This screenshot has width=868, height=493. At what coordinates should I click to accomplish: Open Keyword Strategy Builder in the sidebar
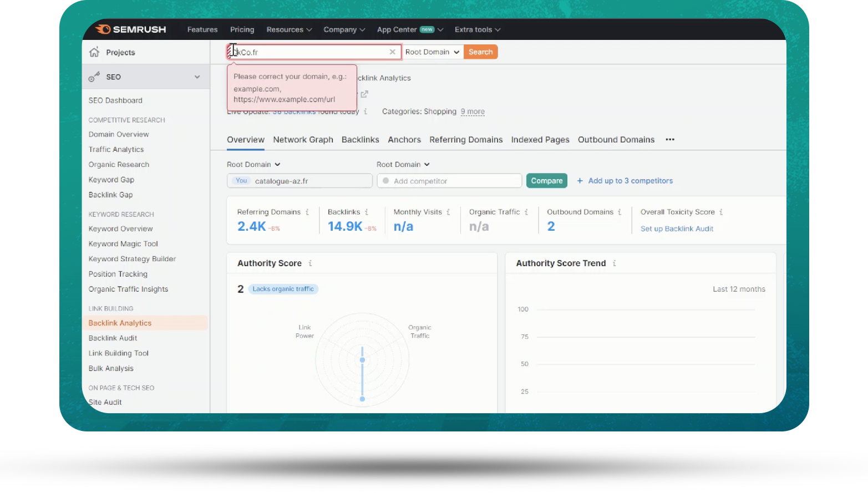132,259
